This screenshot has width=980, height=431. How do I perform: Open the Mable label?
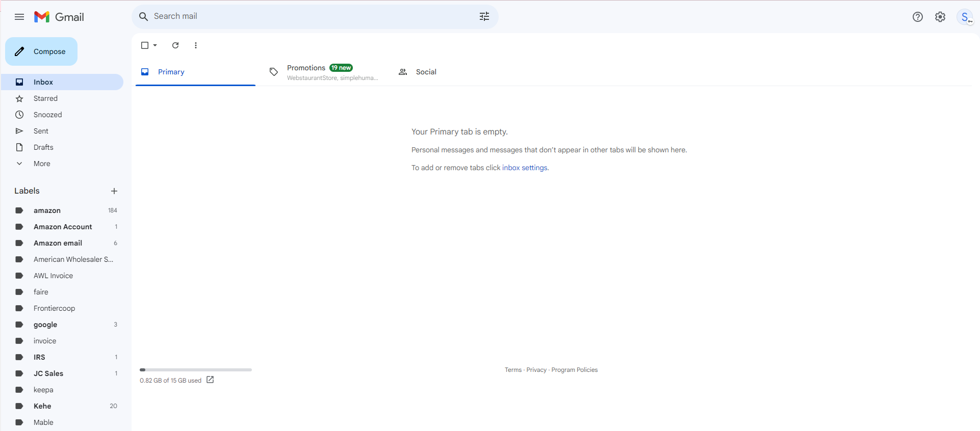62,422
